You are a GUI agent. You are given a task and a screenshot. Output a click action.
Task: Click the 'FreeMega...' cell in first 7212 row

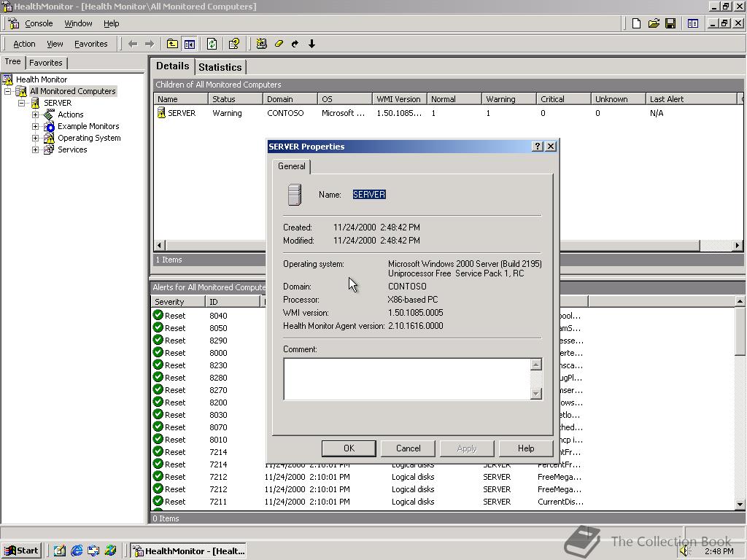560,477
